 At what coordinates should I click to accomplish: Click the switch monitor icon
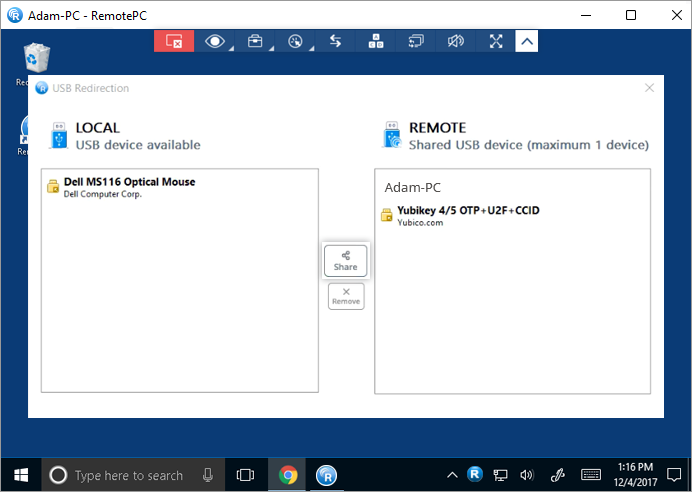tap(416, 41)
